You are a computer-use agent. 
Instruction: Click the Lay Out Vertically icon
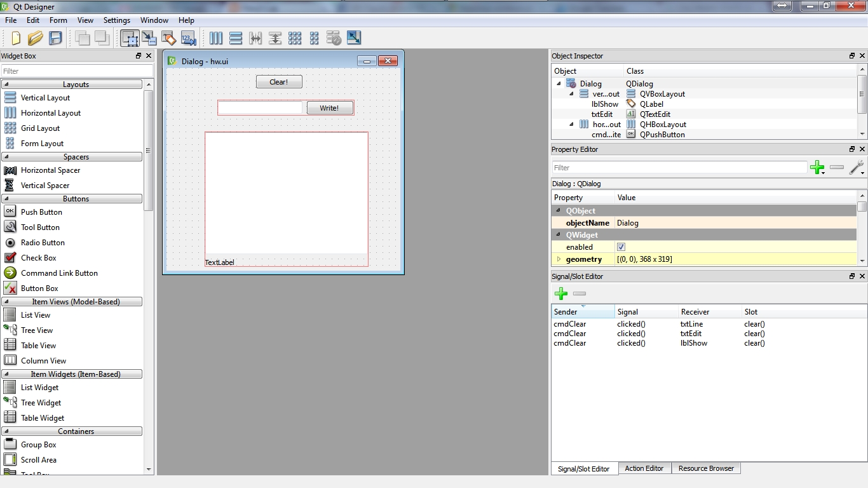pyautogui.click(x=235, y=38)
